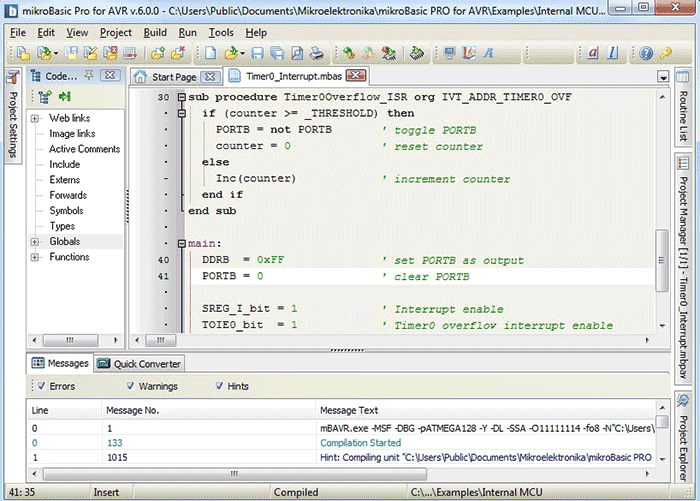Toggle the Errors checkbox

click(x=41, y=386)
